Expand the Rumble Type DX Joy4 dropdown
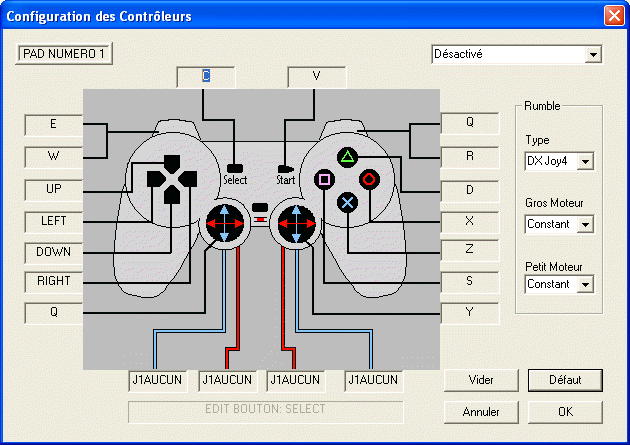 [585, 161]
